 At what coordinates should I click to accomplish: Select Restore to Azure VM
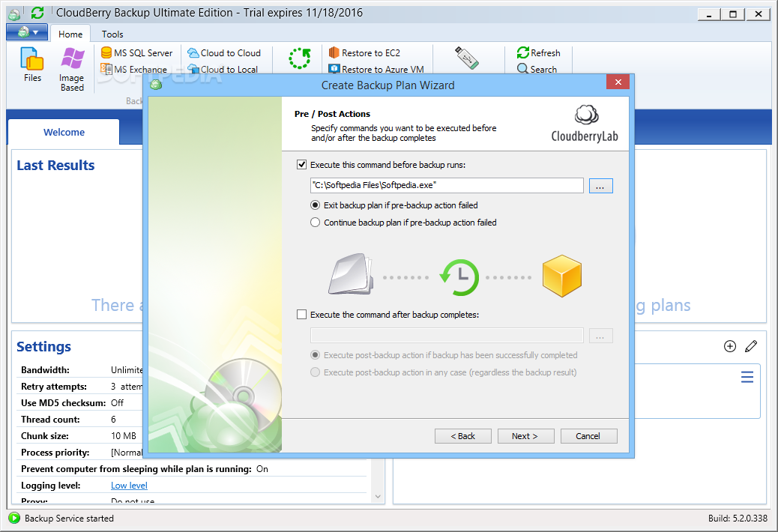point(376,70)
